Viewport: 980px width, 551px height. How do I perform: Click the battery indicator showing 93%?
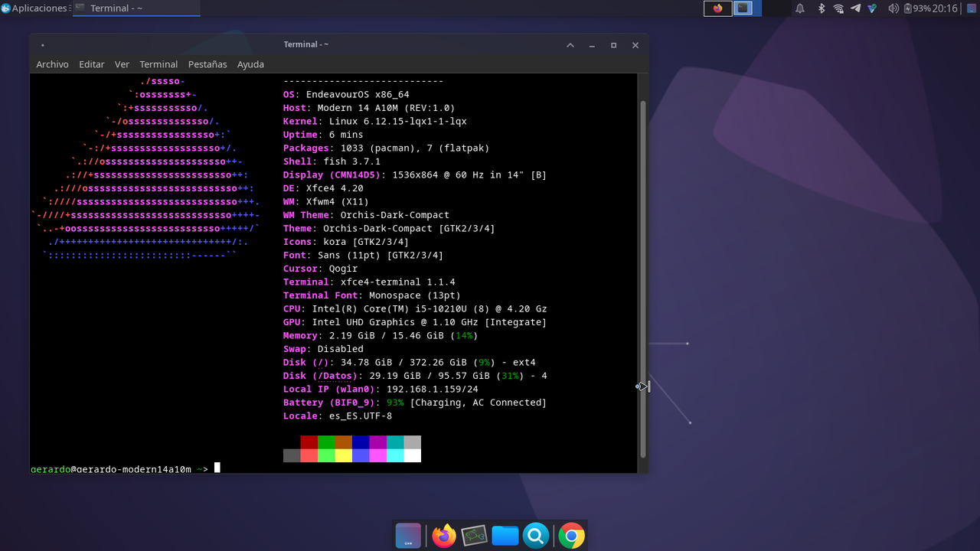pyautogui.click(x=917, y=8)
